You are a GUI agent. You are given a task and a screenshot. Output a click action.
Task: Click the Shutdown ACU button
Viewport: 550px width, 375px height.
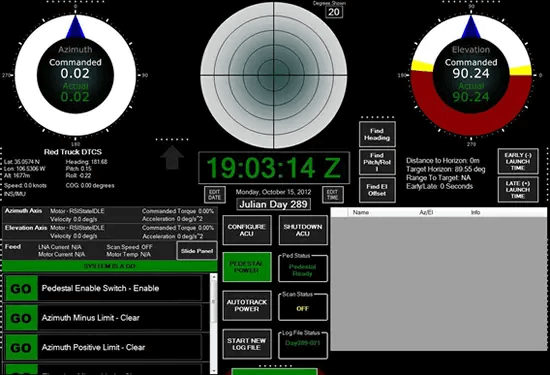click(x=303, y=230)
